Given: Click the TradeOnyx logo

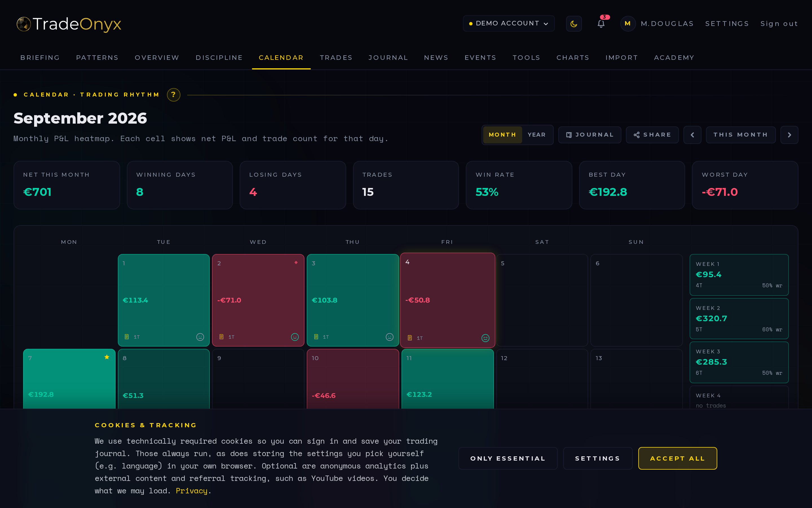Looking at the screenshot, I should coord(69,24).
